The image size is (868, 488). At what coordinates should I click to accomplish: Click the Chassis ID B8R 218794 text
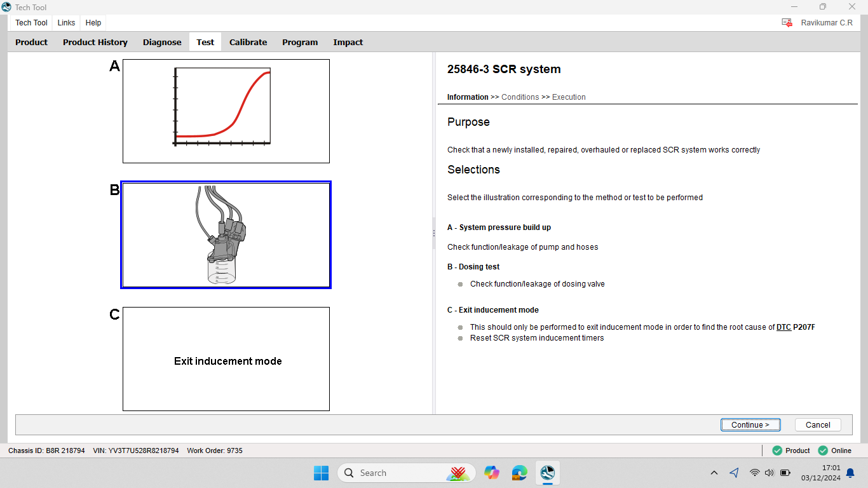click(46, 451)
